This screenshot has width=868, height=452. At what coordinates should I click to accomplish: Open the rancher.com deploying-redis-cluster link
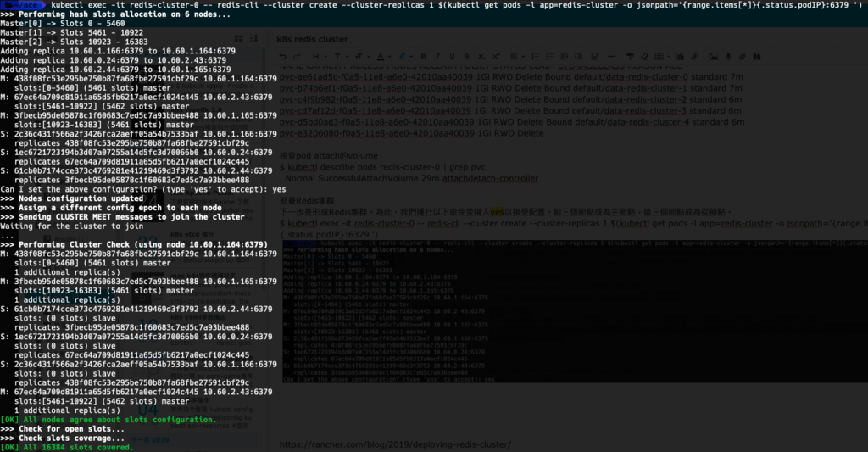395,444
